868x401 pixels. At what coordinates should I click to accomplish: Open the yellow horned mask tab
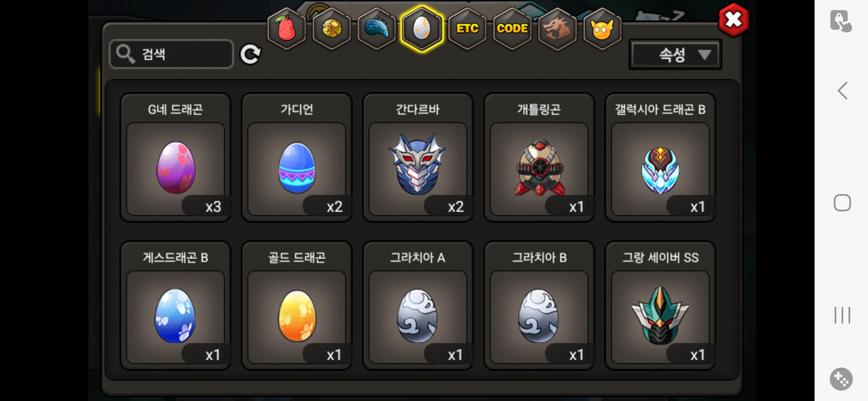point(602,29)
